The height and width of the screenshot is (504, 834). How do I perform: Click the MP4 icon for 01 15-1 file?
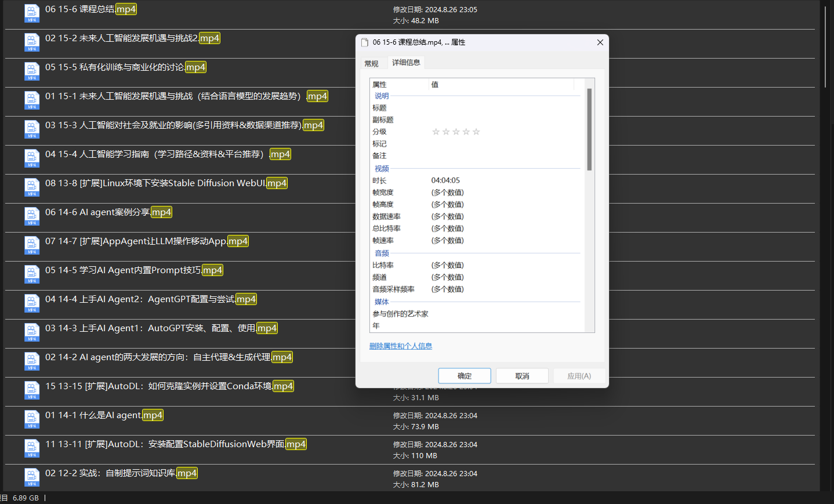(x=32, y=101)
